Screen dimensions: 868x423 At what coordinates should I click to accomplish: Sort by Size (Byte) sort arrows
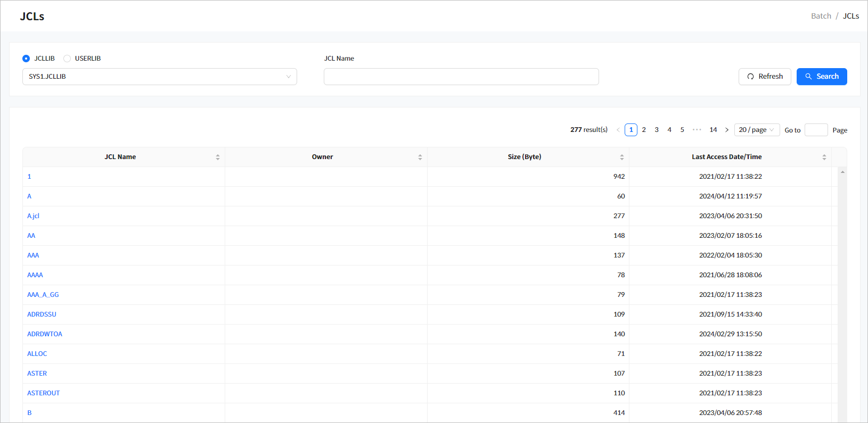pos(621,157)
